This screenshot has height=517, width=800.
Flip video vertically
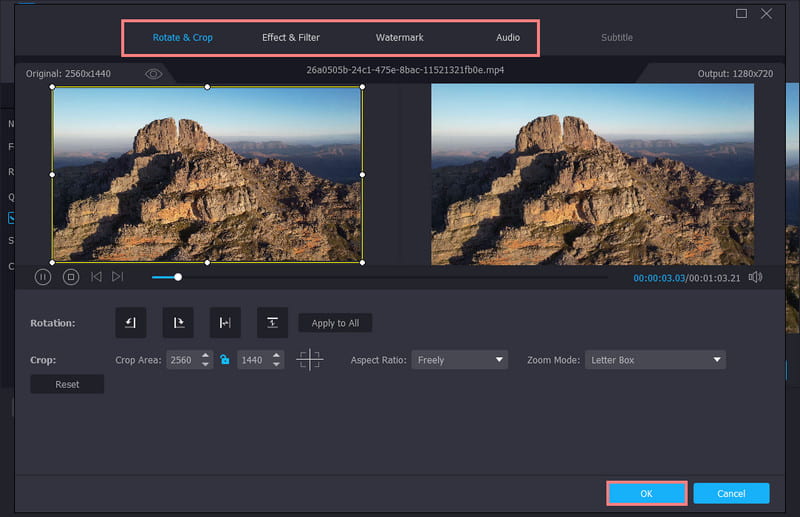(x=272, y=323)
